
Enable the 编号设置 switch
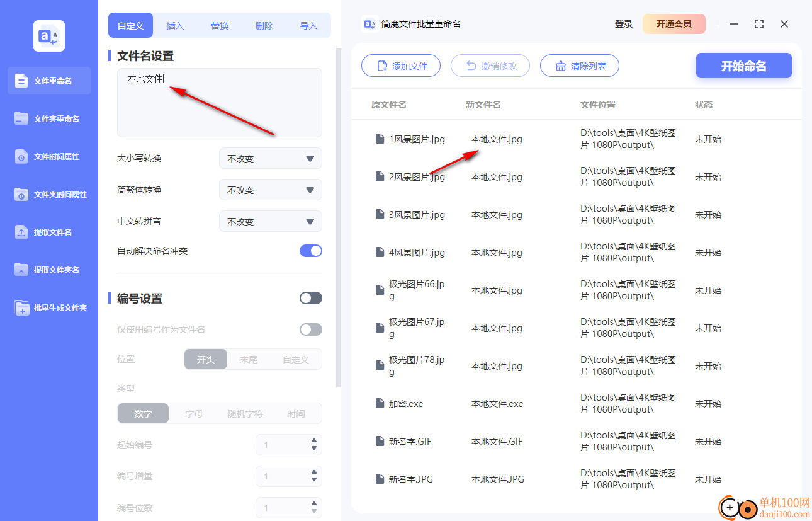(311, 298)
